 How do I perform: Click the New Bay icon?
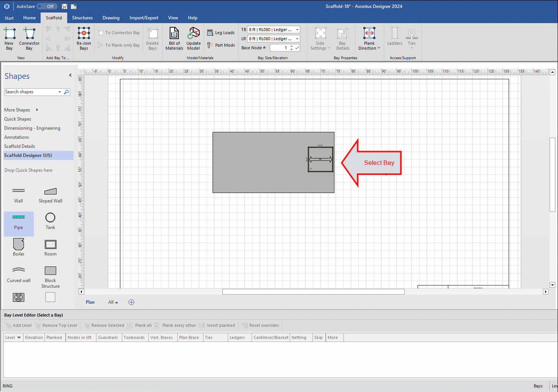click(x=9, y=34)
